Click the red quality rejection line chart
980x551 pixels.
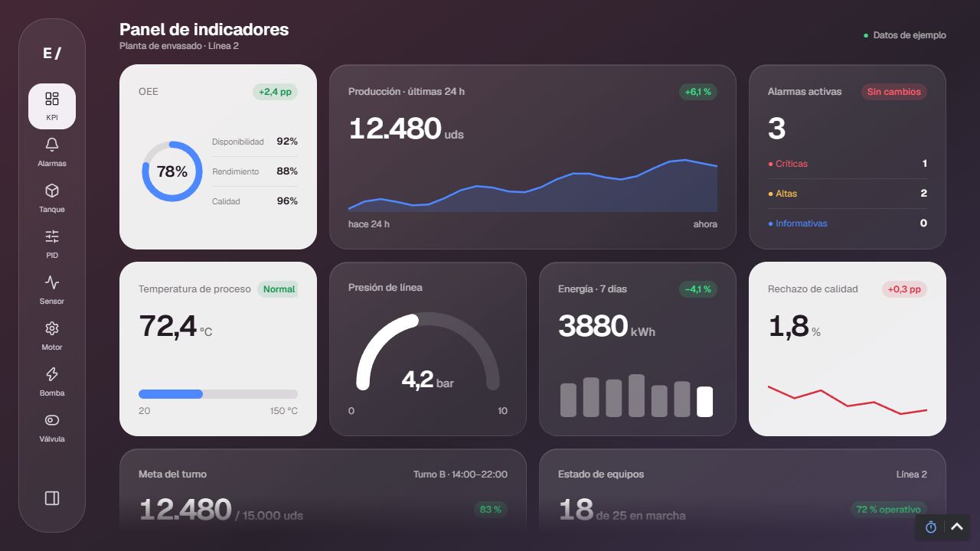coord(848,400)
